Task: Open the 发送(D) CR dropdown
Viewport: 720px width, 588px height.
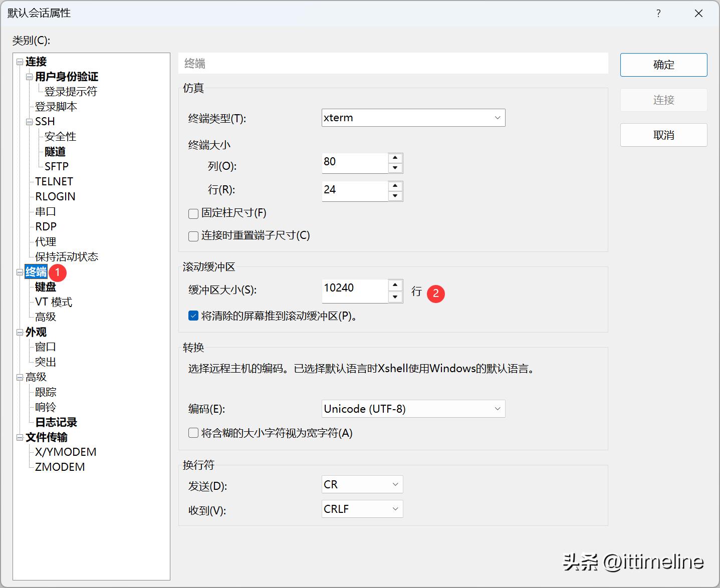Action: [x=362, y=484]
